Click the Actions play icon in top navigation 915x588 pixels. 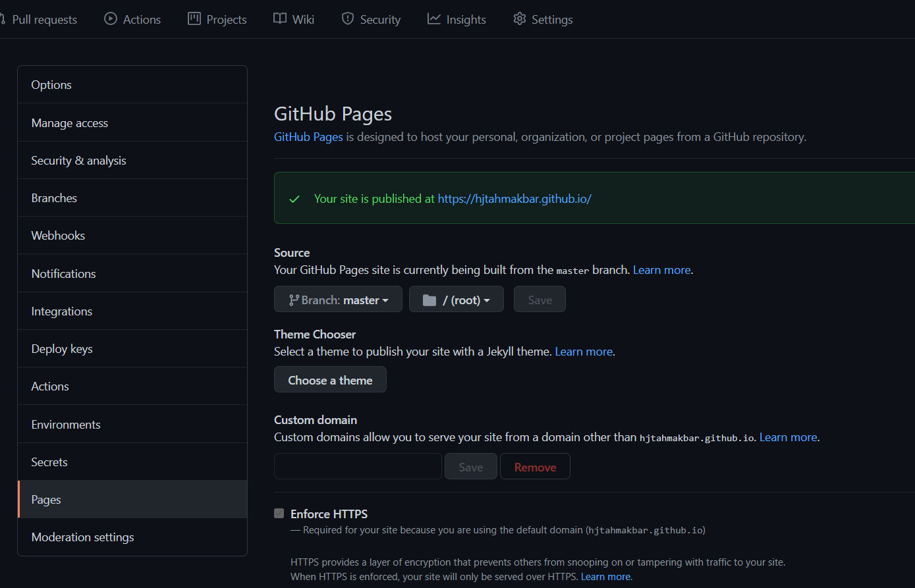coord(111,19)
